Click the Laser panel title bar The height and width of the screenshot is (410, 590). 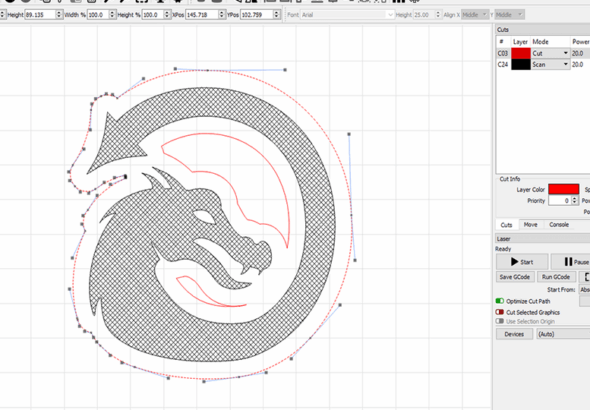(x=543, y=239)
